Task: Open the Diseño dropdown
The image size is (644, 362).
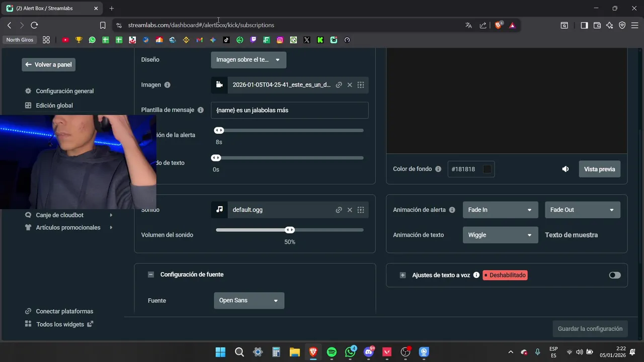Action: tap(249, 60)
